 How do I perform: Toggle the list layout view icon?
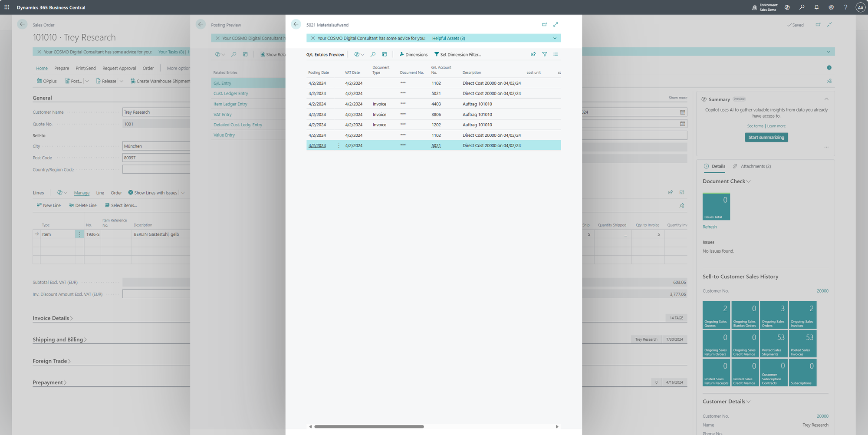tap(556, 55)
